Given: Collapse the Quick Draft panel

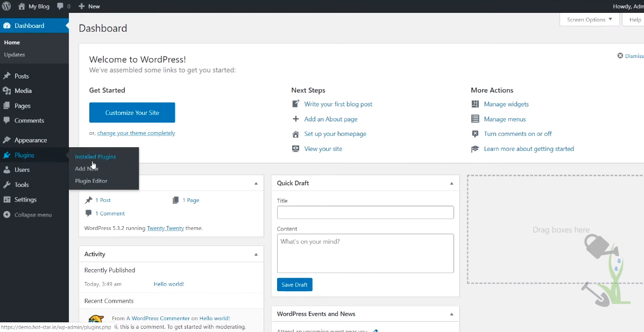Looking at the screenshot, I should 451,183.
